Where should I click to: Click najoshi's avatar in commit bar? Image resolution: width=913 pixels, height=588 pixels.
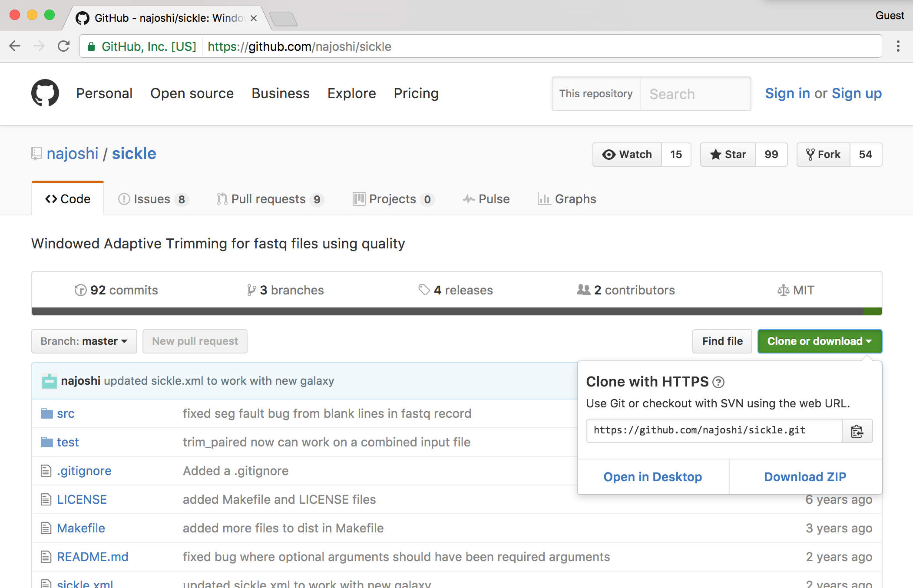point(49,381)
